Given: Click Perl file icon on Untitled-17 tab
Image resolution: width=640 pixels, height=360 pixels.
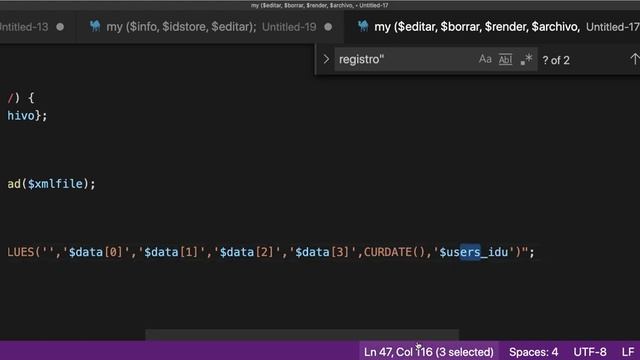Looking at the screenshot, I should (x=363, y=26).
